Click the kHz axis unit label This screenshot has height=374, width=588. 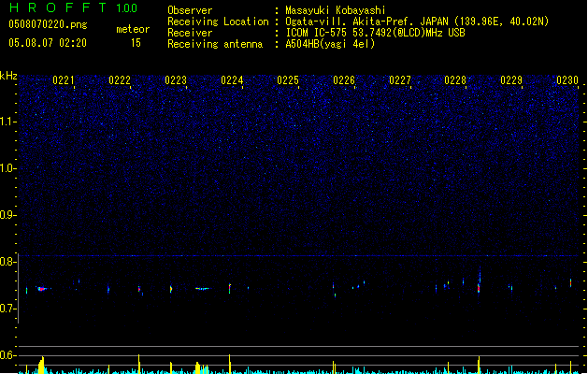pos(8,76)
